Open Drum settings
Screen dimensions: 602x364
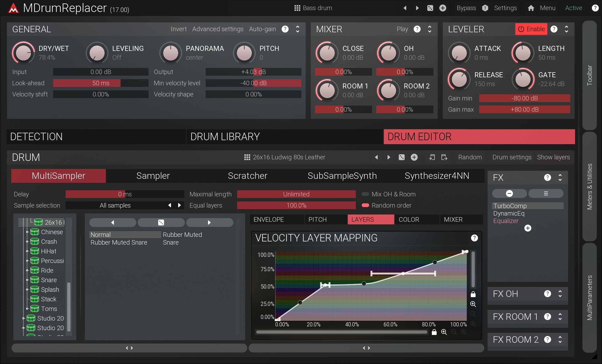coord(512,157)
